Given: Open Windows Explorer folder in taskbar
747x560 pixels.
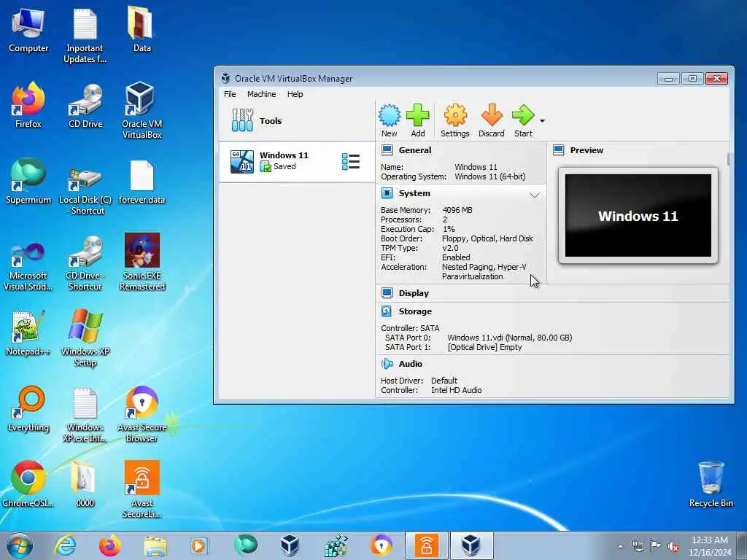Looking at the screenshot, I should (x=155, y=545).
